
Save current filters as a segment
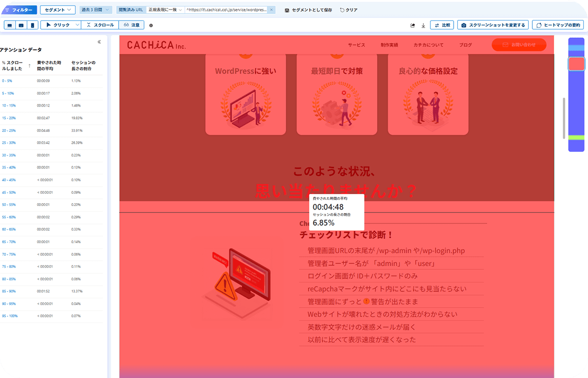point(310,9)
